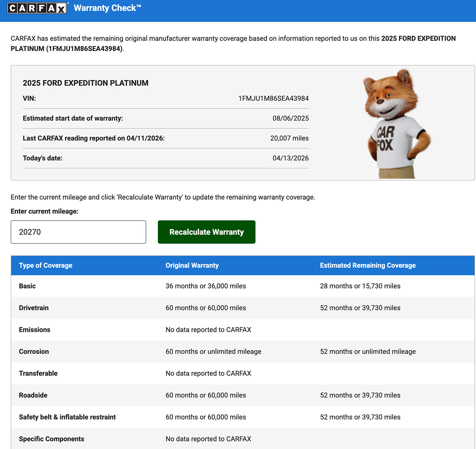The width and height of the screenshot is (476, 449).
Task: Select the Estimated Remaining Coverage column header
Action: [368, 265]
